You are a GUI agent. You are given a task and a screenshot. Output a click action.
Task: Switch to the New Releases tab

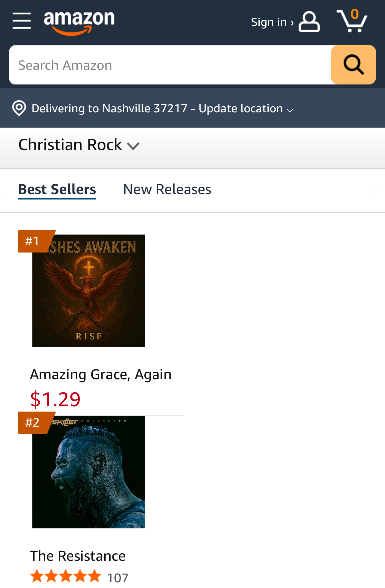167,190
